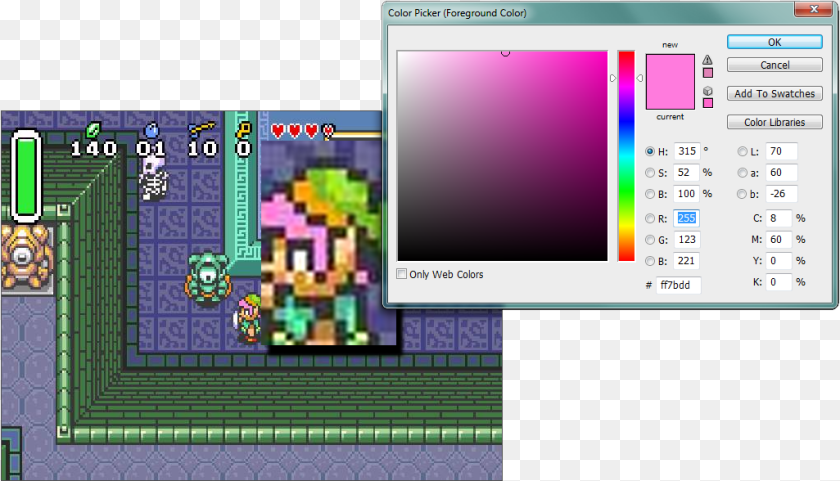Confirm the color with the OK button

(775, 42)
